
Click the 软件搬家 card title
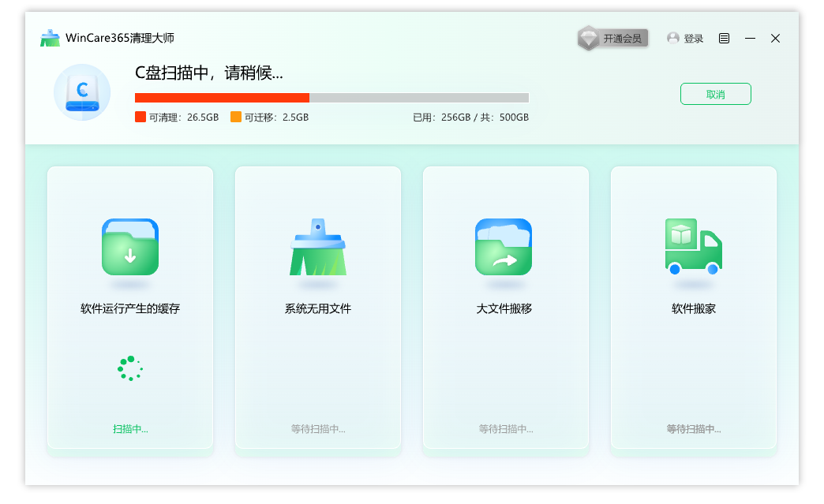693,308
